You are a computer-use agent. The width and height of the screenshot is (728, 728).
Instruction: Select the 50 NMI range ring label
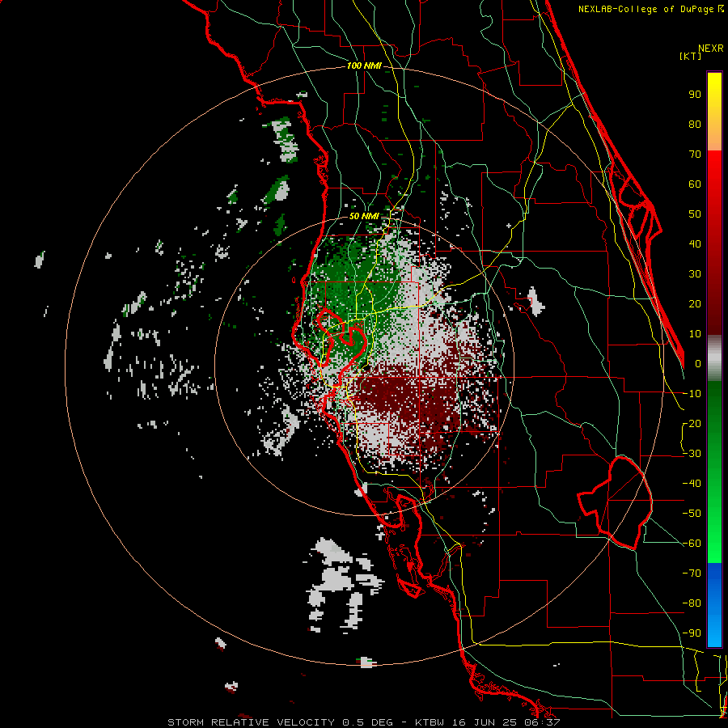[363, 216]
